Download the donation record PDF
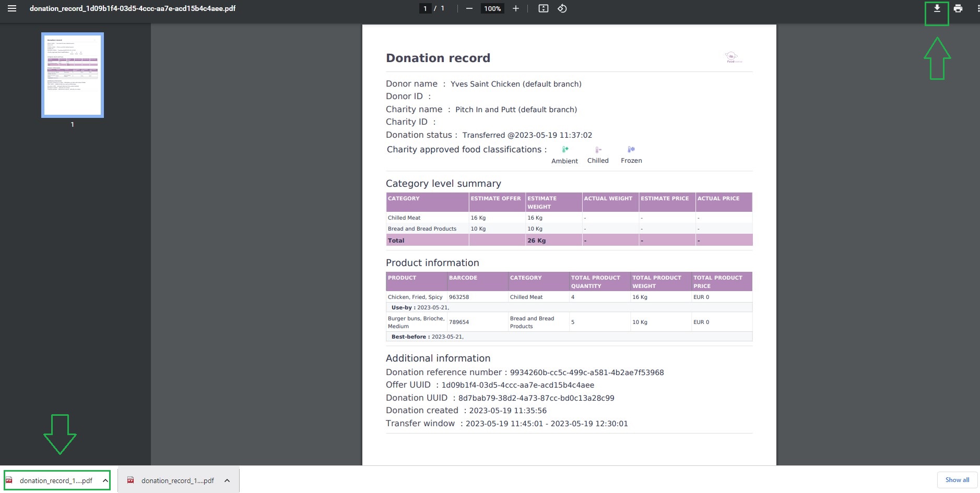 pos(937,8)
